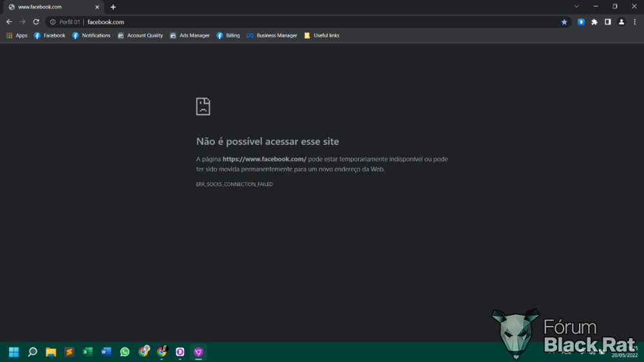
Task: Open the second Chrome taskbar icon
Action: pyautogui.click(x=162, y=351)
